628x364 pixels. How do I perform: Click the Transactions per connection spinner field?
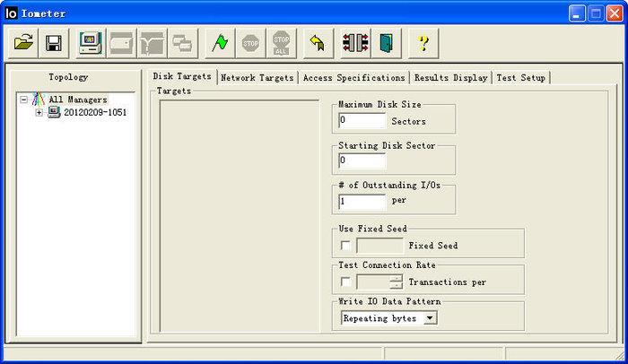click(x=379, y=282)
